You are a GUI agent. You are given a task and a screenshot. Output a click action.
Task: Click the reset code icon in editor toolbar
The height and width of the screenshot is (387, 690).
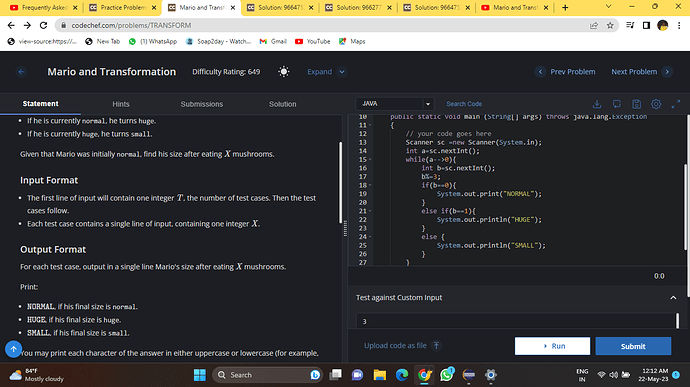click(617, 104)
